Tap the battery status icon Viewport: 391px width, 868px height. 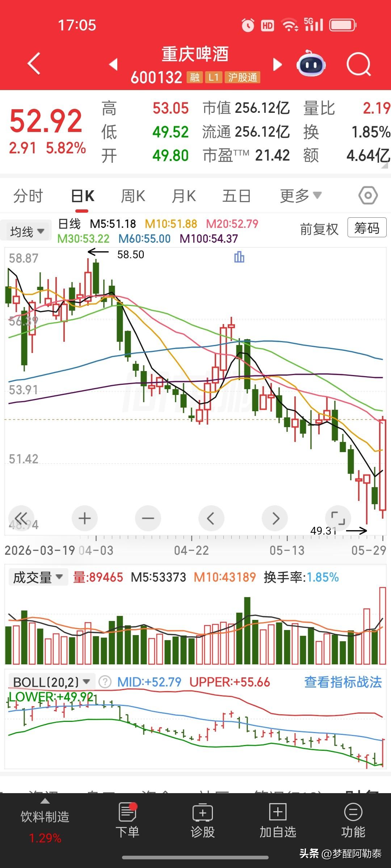pyautogui.click(x=343, y=25)
